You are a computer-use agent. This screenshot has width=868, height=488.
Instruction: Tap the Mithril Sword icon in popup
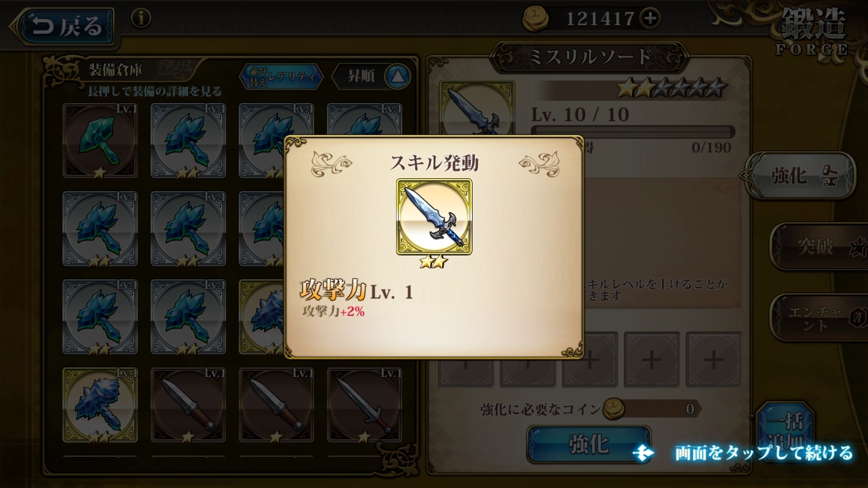(434, 217)
